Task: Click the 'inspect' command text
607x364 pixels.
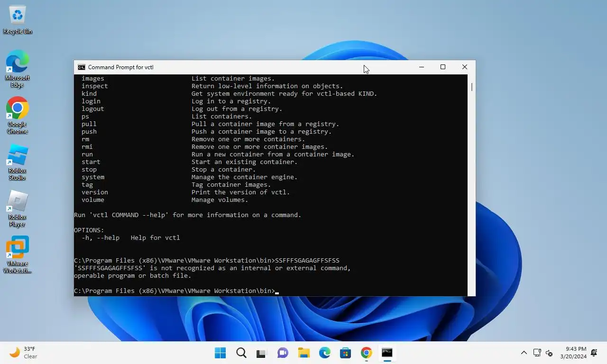Action: coord(95,86)
